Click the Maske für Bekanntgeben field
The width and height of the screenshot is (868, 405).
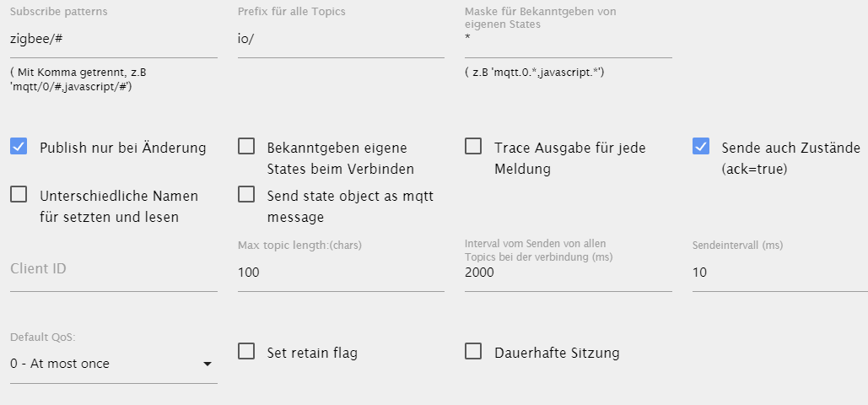point(569,40)
